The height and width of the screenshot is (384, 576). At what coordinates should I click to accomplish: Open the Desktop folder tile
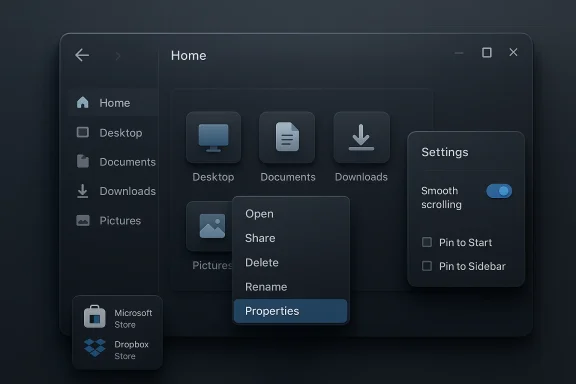coord(213,137)
